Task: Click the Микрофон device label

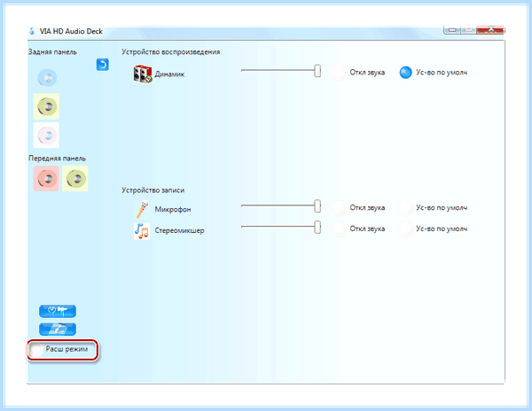Action: [x=173, y=209]
